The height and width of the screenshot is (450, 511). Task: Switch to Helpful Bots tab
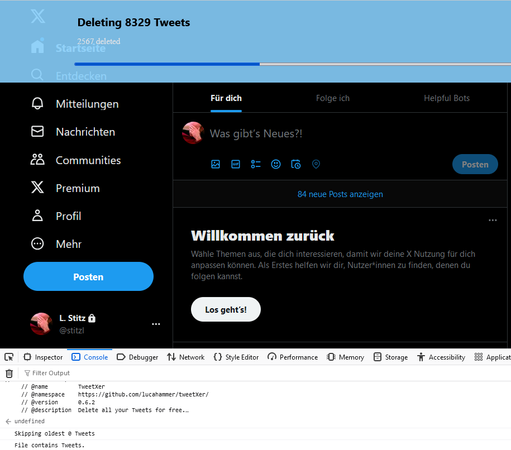click(447, 98)
